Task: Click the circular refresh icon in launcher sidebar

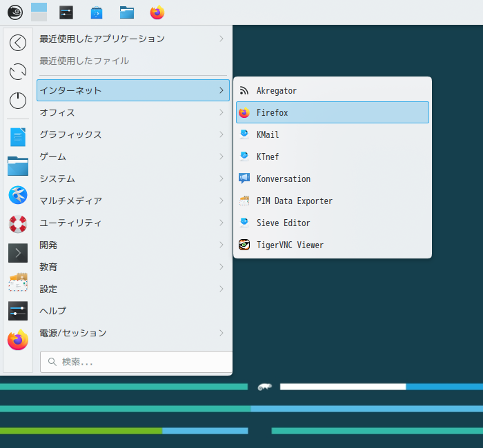Action: click(x=18, y=72)
